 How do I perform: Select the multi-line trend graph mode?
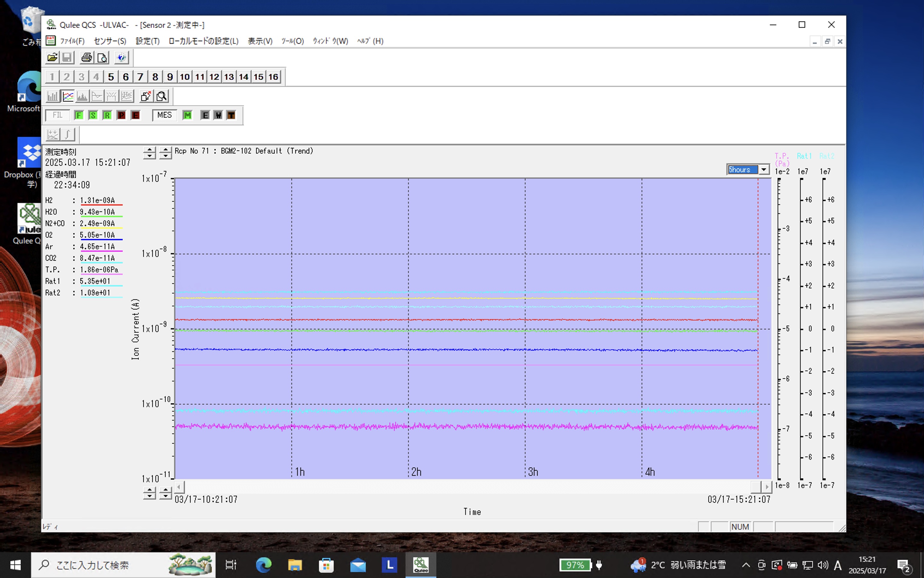point(68,96)
